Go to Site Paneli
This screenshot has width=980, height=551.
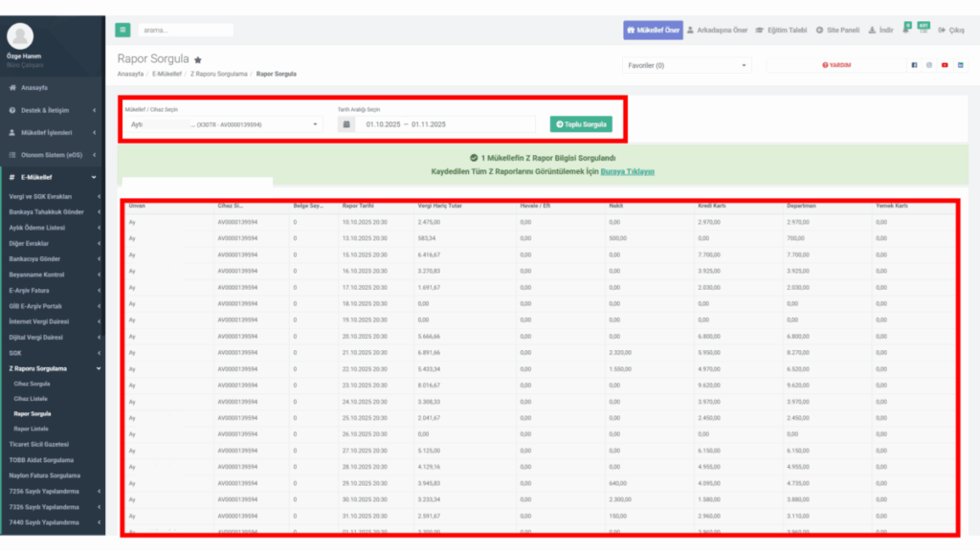[837, 30]
